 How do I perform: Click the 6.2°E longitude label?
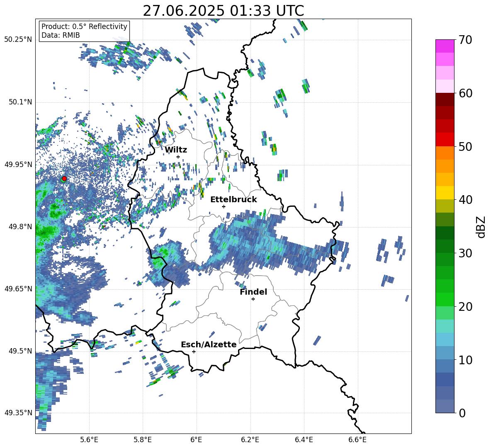click(250, 440)
